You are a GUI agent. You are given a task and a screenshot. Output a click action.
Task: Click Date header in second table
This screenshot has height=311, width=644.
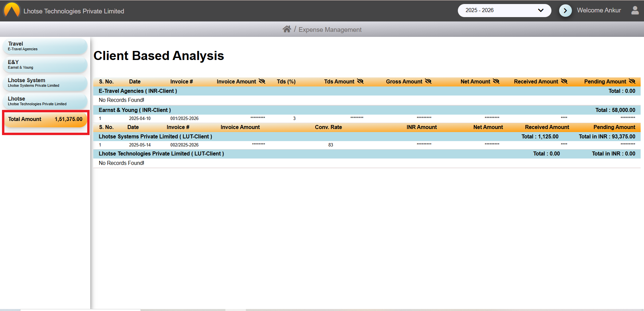tap(133, 127)
